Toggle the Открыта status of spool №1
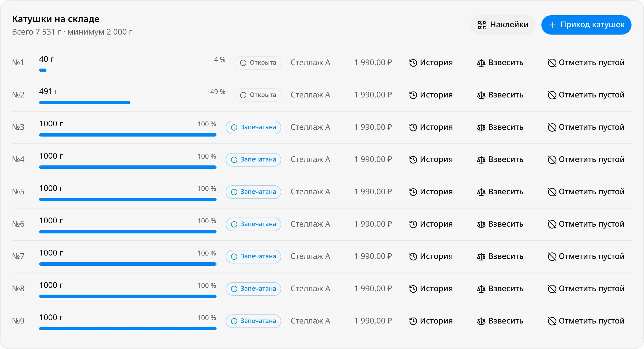644x349 pixels. click(x=258, y=63)
